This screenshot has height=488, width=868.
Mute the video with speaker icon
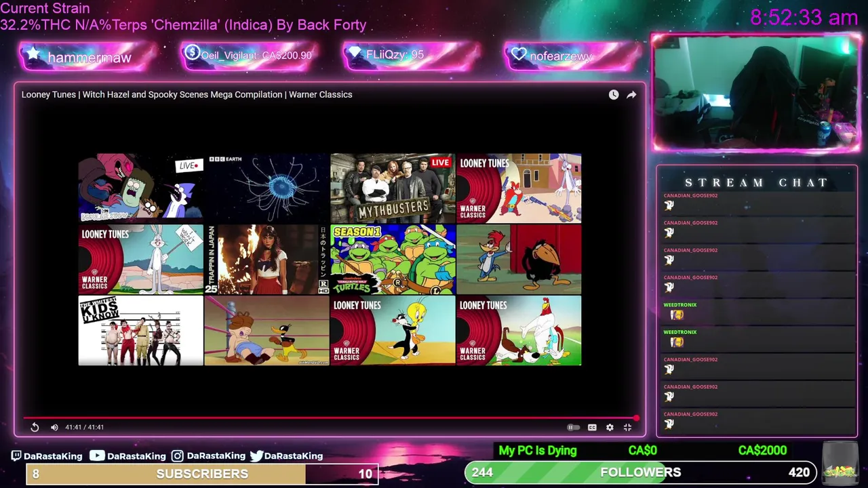54,427
